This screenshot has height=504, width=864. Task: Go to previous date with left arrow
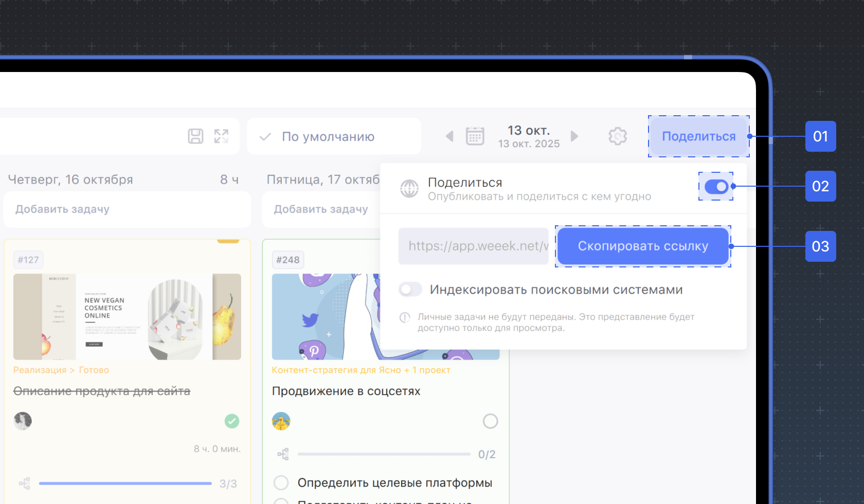[x=449, y=136]
